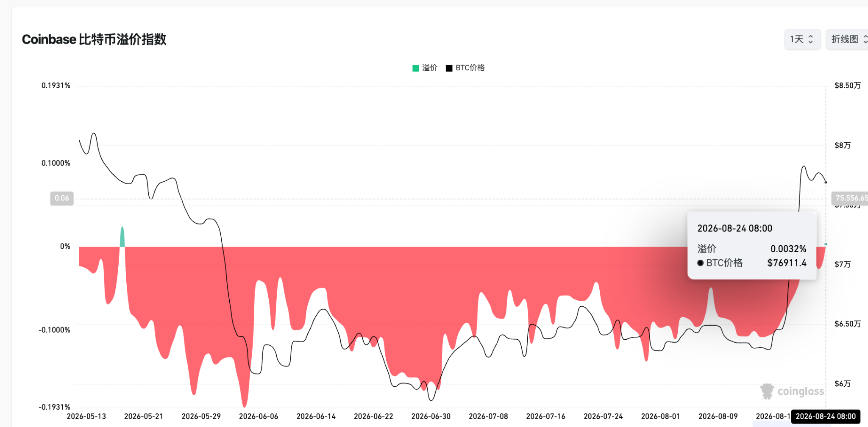Click the $8.50万 right axis label
Image resolution: width=868 pixels, height=427 pixels.
click(x=848, y=86)
